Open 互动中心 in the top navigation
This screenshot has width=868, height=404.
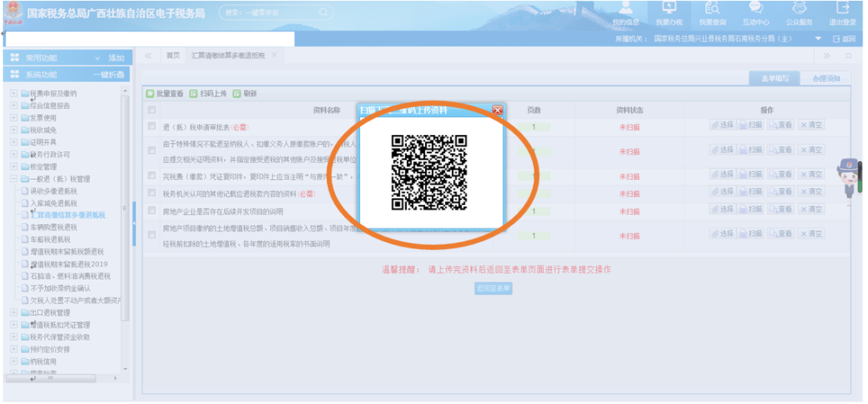(755, 14)
